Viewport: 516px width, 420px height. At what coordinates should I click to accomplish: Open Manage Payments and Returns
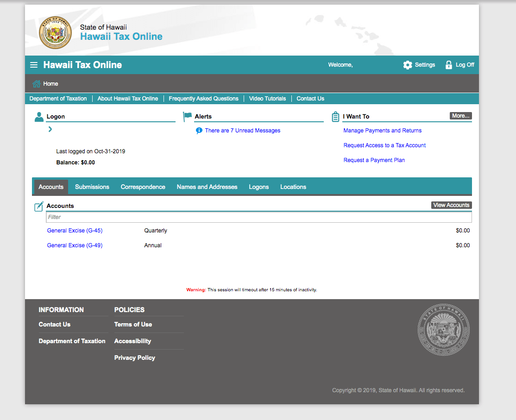click(x=382, y=130)
